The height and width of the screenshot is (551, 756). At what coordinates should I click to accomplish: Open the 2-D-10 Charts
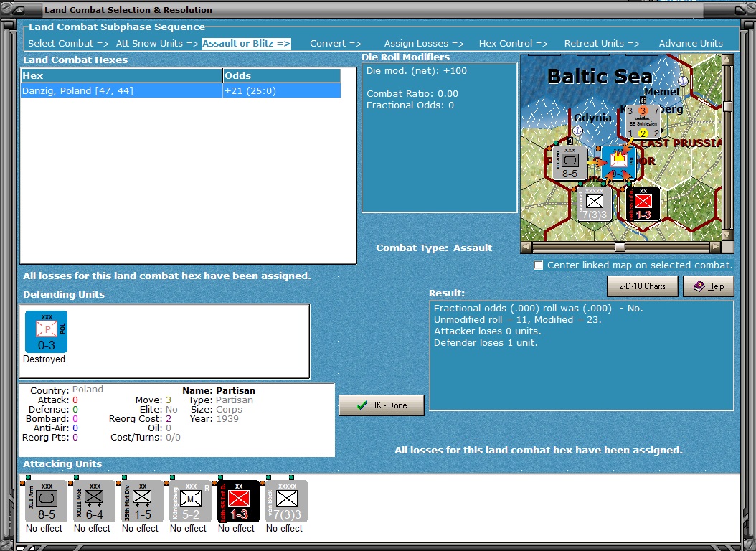pyautogui.click(x=642, y=286)
